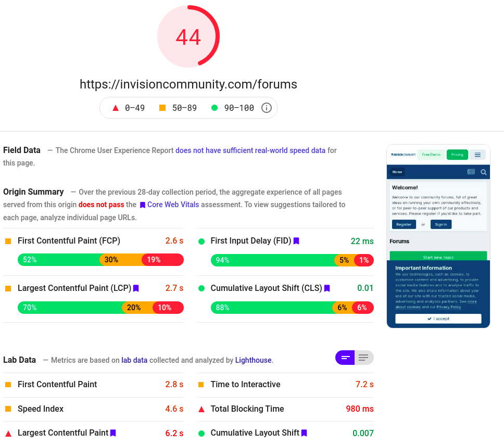504x445 pixels.
Task: Click the Speed Index value 4.6 s
Action: [174, 409]
